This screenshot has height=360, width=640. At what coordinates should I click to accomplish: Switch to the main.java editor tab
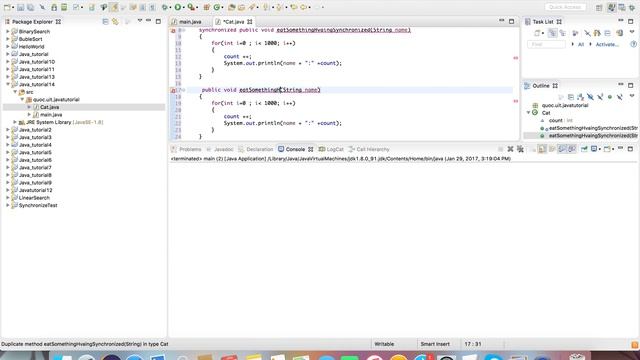[190, 22]
